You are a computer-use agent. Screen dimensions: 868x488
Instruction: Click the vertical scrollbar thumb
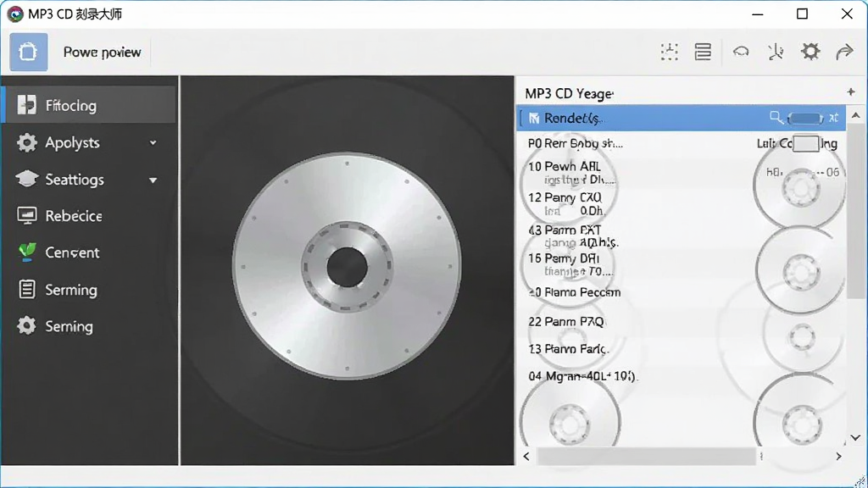click(856, 212)
